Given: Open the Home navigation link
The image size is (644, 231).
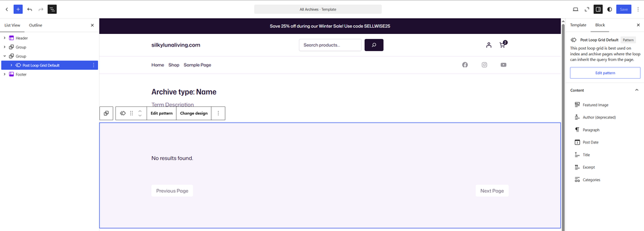Looking at the screenshot, I should click(x=158, y=65).
